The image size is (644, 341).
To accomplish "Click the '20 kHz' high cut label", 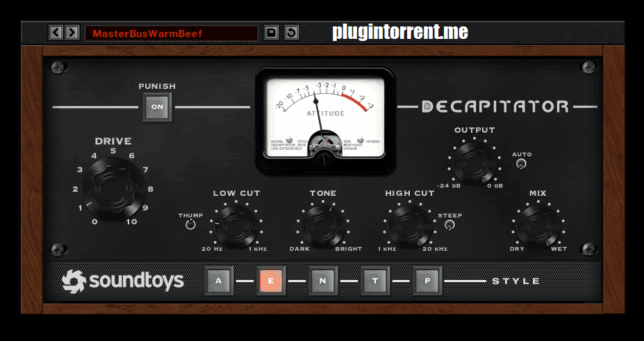I will [435, 249].
